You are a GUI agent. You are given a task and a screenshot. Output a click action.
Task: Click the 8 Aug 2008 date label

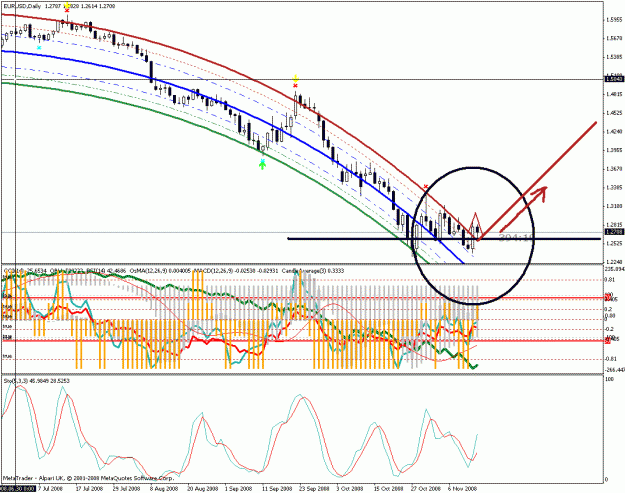tap(163, 489)
